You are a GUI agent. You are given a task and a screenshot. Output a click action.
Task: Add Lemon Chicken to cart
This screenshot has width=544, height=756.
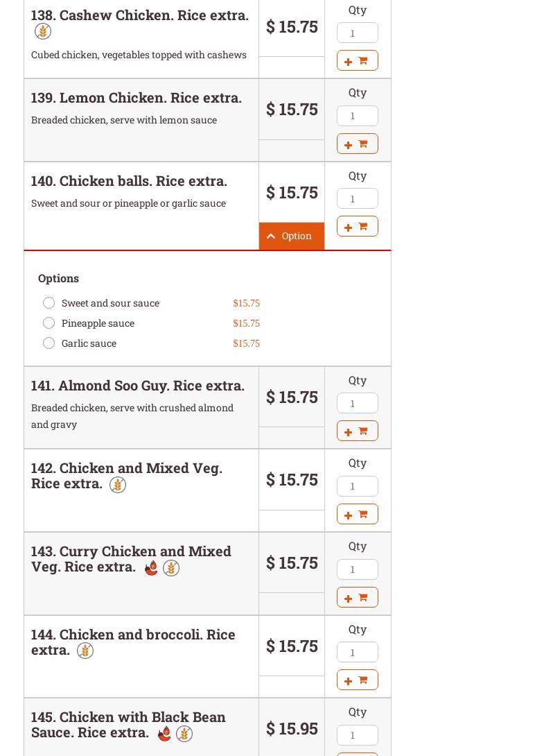click(357, 144)
